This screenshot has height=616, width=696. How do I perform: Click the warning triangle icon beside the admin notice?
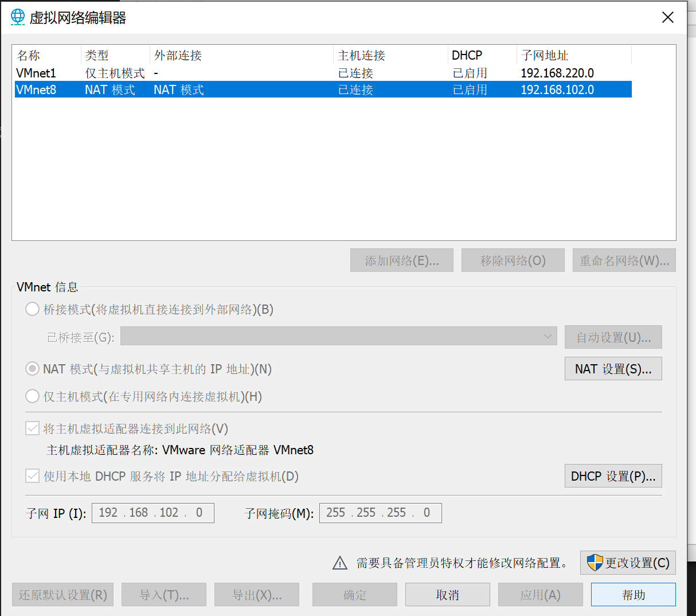pos(340,563)
